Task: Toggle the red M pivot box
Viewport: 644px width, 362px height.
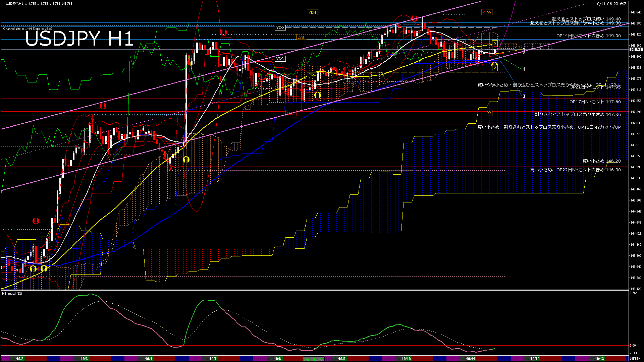Action: pyautogui.click(x=484, y=12)
